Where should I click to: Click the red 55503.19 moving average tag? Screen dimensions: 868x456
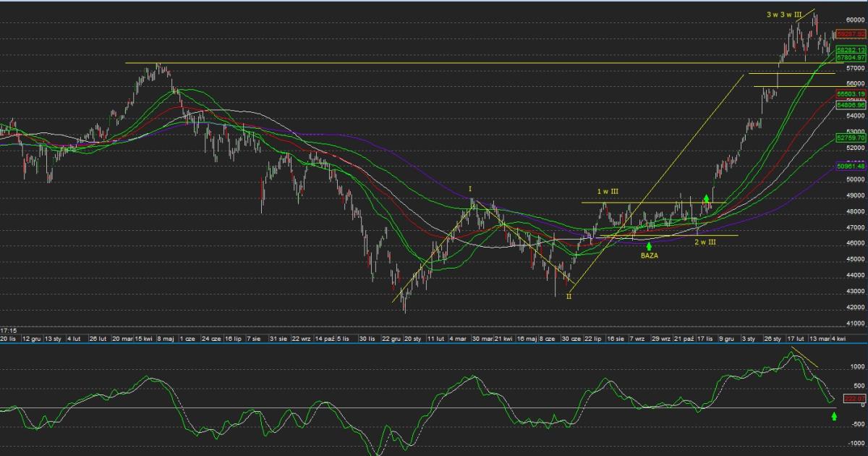tap(851, 94)
